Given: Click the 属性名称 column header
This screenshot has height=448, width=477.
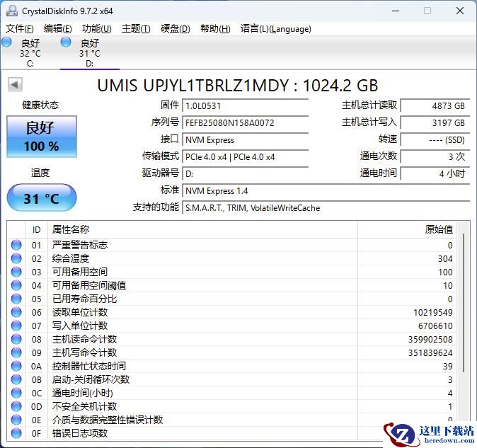Looking at the screenshot, I should pos(71,229).
